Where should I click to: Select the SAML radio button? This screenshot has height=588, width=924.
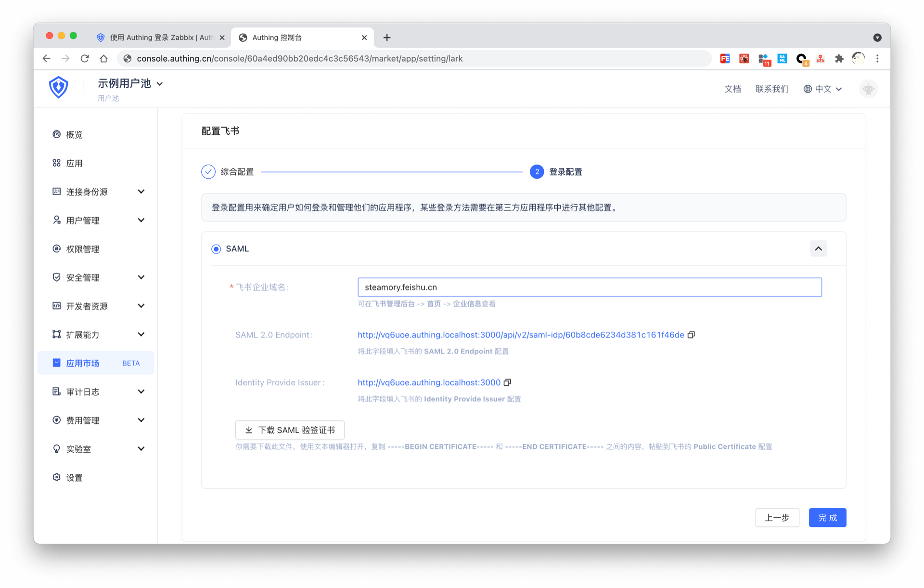(216, 249)
